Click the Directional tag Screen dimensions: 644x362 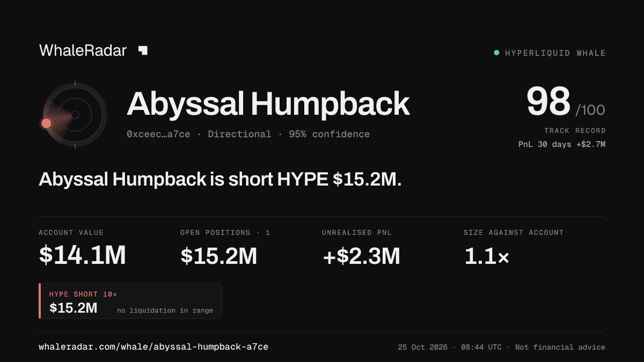tap(239, 134)
